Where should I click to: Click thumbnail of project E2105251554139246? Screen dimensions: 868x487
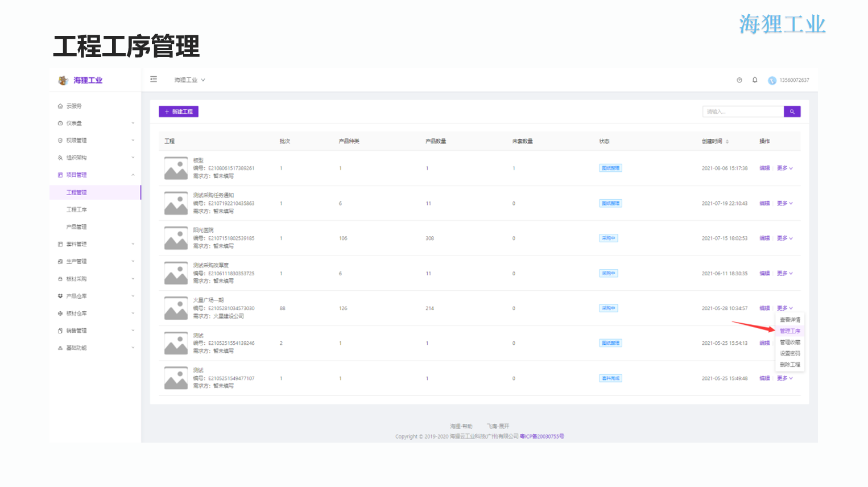176,343
